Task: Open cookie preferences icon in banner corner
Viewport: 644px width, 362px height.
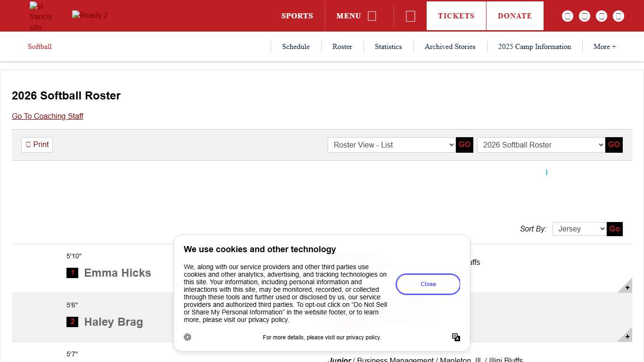Action: (x=188, y=337)
